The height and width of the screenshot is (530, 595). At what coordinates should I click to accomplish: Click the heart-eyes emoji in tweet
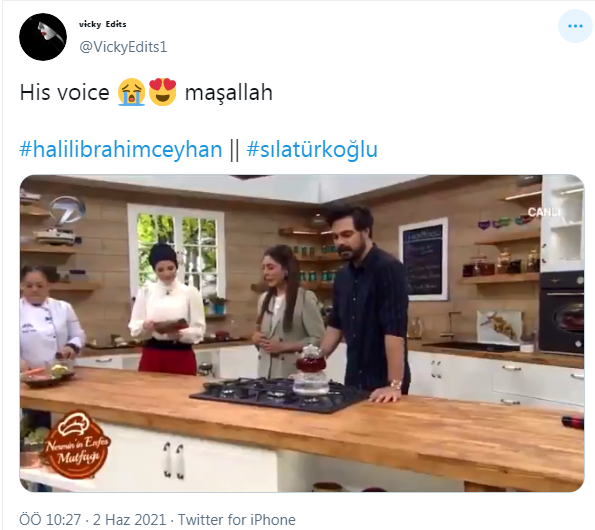(162, 92)
